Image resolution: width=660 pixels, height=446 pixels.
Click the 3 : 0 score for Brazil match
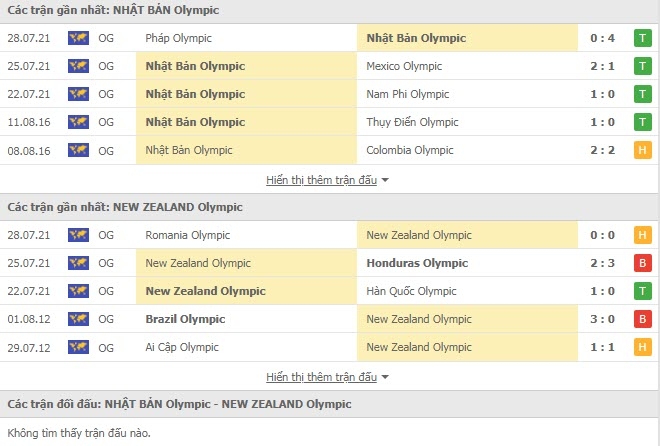[x=603, y=319]
